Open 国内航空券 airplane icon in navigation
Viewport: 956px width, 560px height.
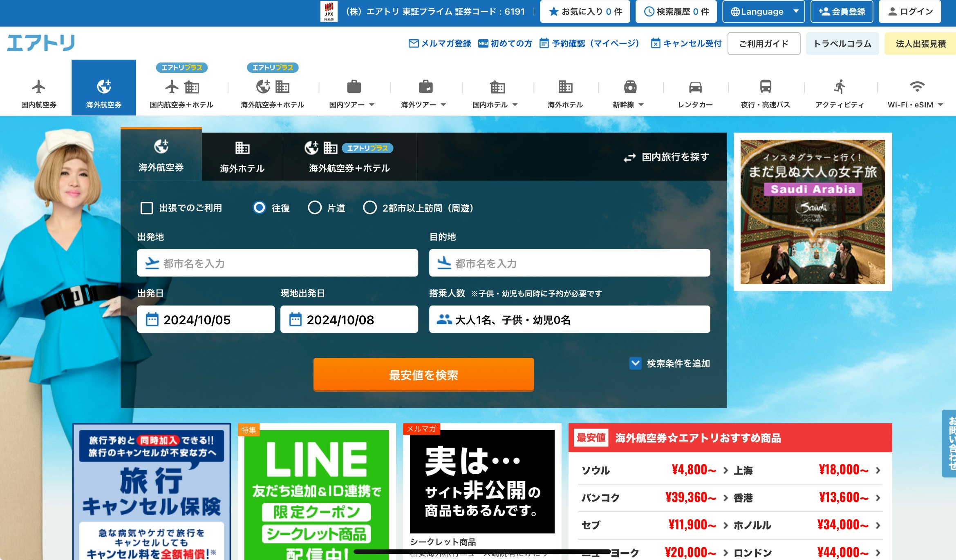[x=39, y=87]
